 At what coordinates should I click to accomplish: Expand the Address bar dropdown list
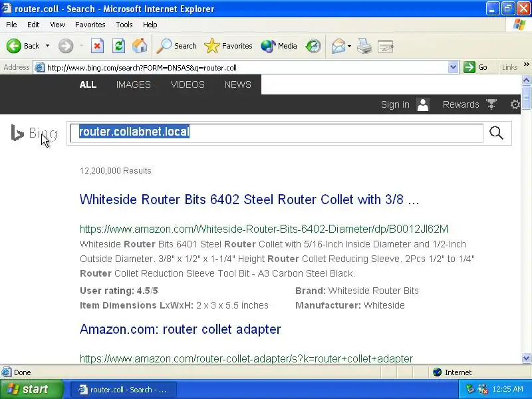(x=453, y=68)
